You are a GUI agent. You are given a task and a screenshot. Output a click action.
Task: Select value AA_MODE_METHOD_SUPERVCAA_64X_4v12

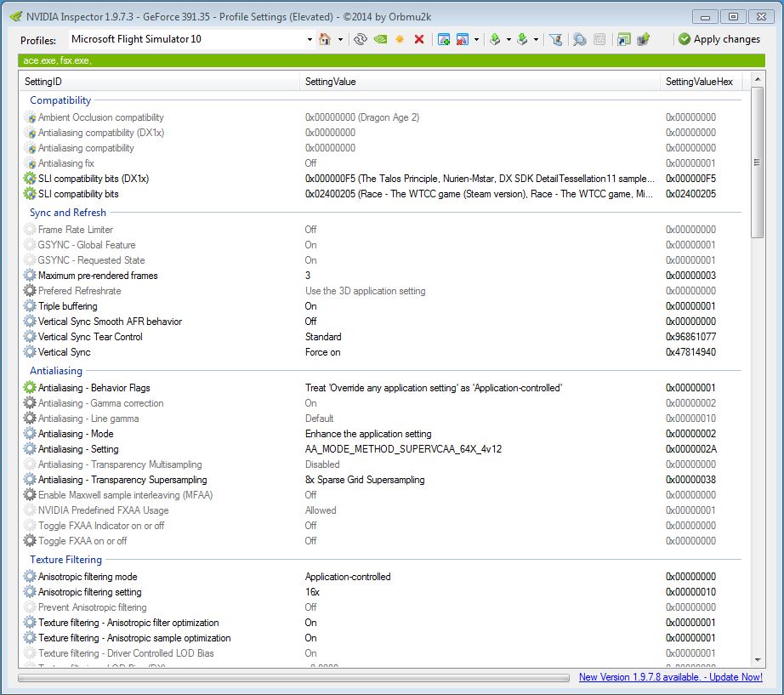pyautogui.click(x=403, y=449)
